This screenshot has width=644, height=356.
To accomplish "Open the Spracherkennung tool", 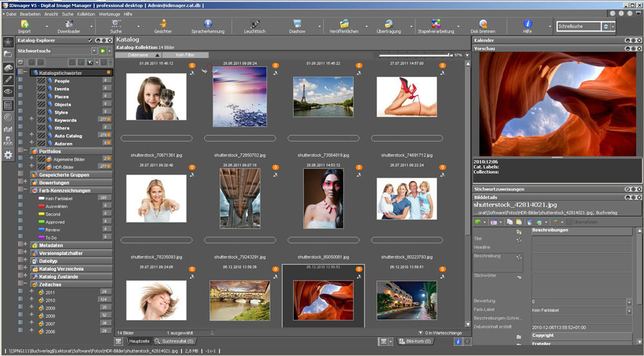I will 208,24.
